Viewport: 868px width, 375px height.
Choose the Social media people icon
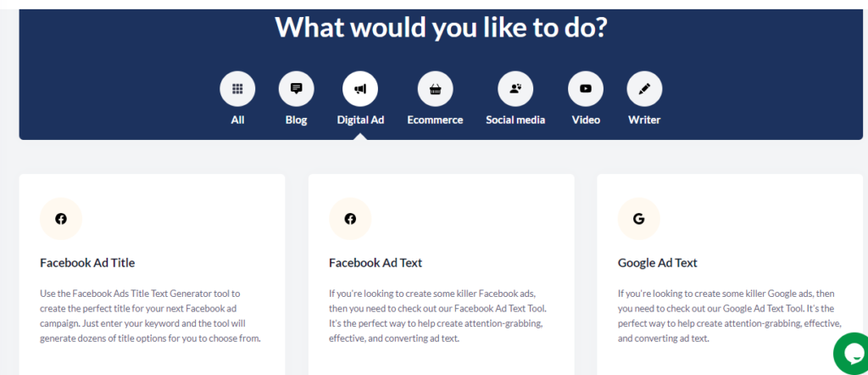pyautogui.click(x=515, y=88)
